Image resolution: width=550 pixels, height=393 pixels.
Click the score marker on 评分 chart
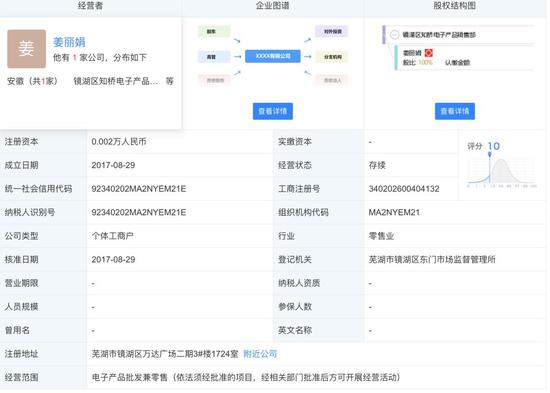point(490,155)
